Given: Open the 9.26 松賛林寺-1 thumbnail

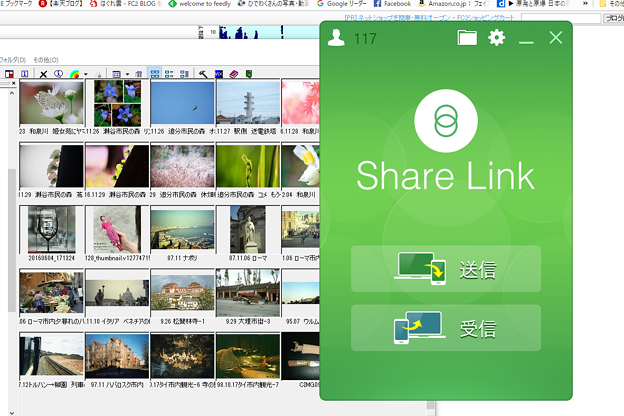Looking at the screenshot, I should (182, 293).
